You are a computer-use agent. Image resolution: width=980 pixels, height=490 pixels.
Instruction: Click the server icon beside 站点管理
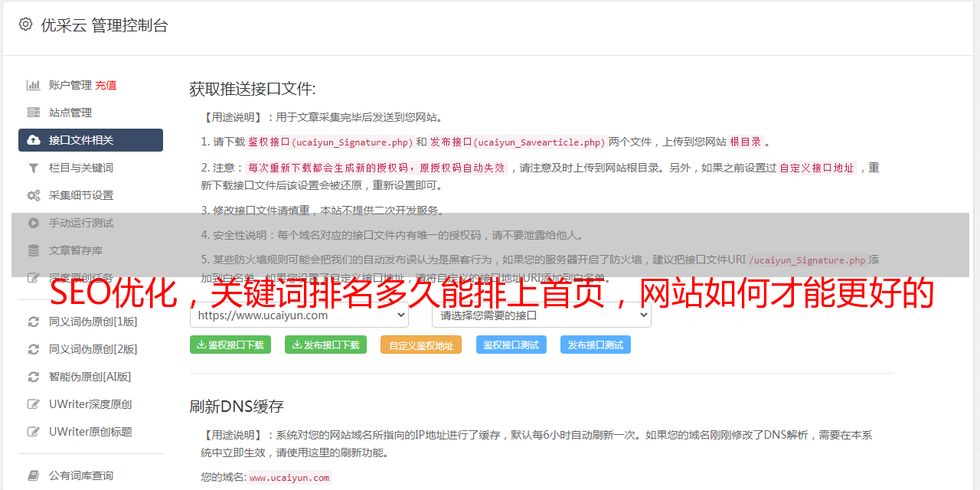[34, 113]
